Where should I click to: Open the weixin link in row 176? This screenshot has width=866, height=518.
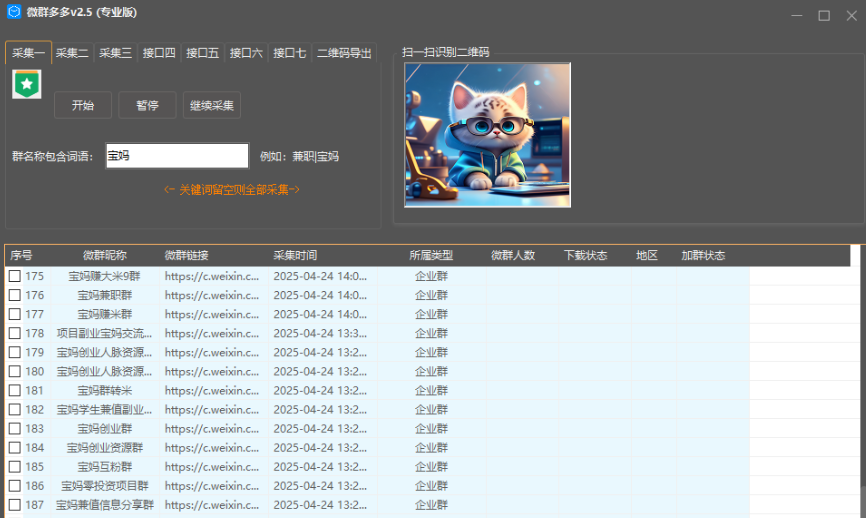click(211, 295)
